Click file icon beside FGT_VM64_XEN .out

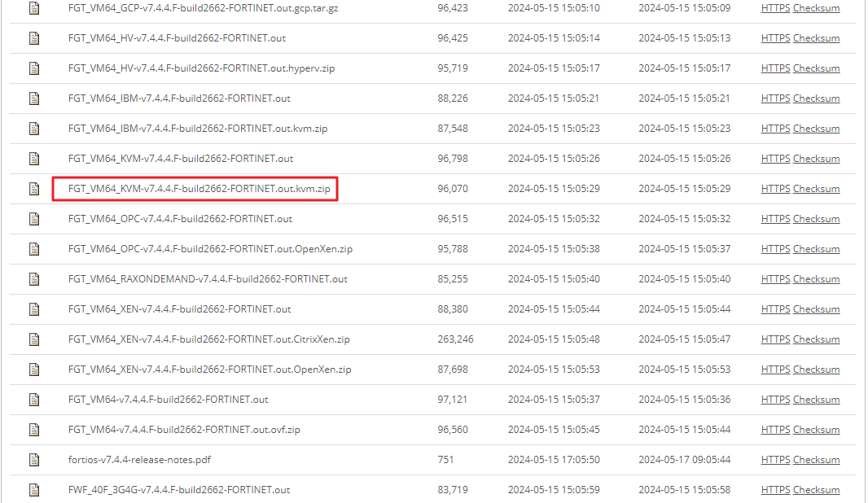(x=34, y=309)
